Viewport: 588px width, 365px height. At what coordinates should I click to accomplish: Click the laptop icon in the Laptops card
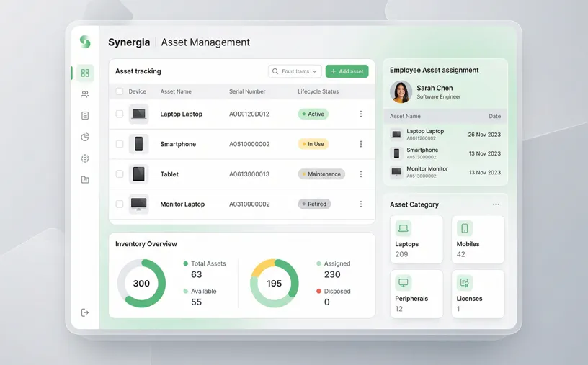point(403,227)
